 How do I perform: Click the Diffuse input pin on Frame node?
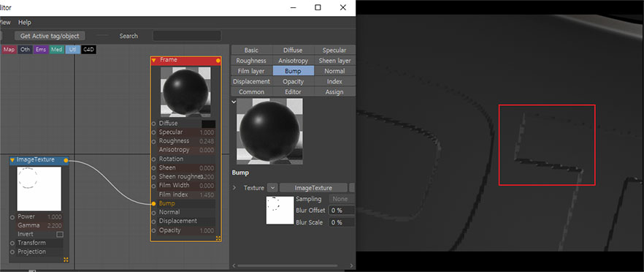(x=153, y=124)
